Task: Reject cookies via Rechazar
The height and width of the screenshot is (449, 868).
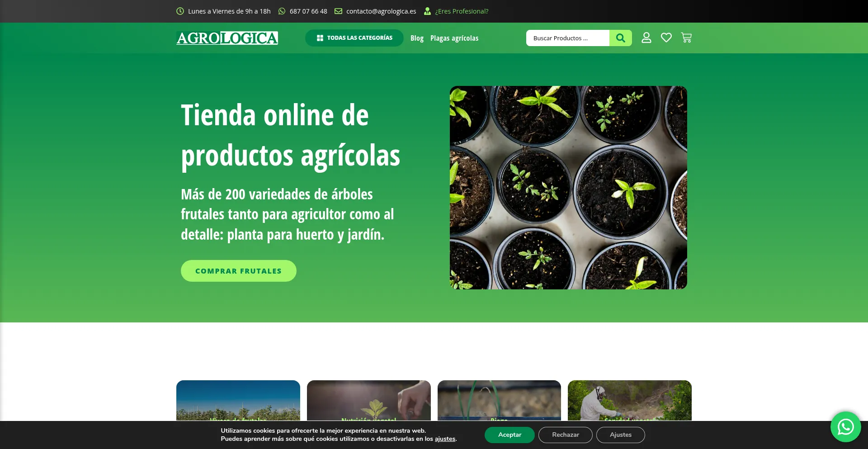Action: (x=565, y=435)
